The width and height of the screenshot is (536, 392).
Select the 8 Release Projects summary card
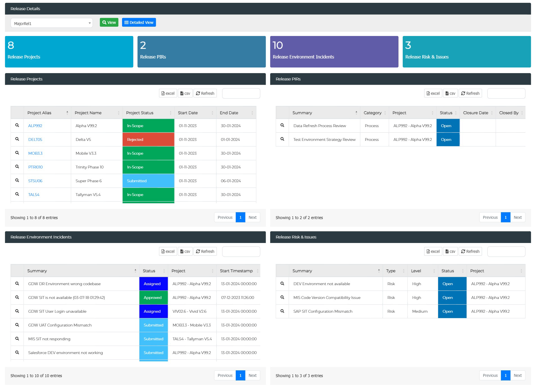(69, 52)
